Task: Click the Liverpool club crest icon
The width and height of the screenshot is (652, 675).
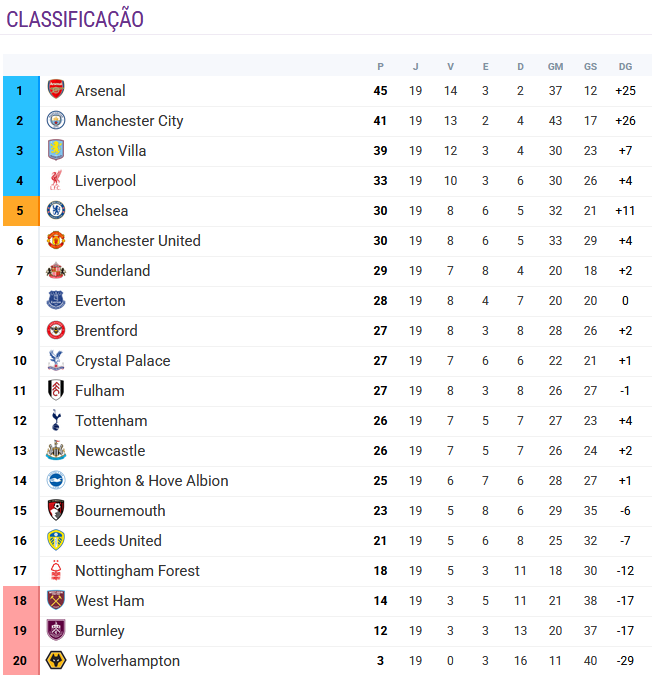Action: point(56,181)
